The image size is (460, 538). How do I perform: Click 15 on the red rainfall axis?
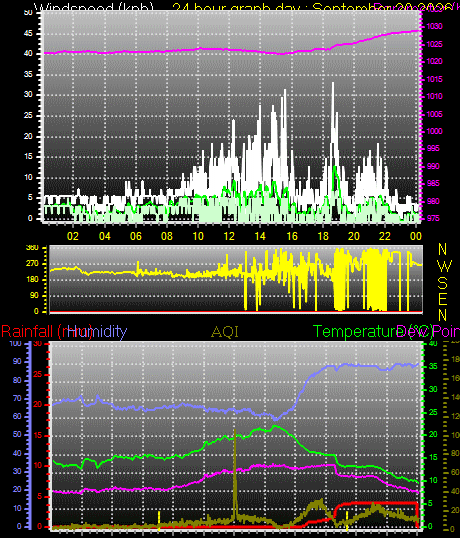(38, 435)
